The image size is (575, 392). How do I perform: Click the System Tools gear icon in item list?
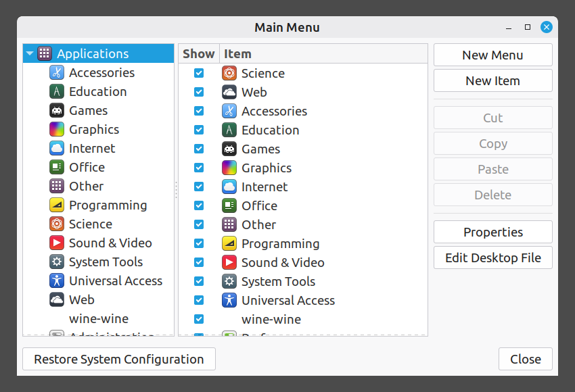(229, 282)
